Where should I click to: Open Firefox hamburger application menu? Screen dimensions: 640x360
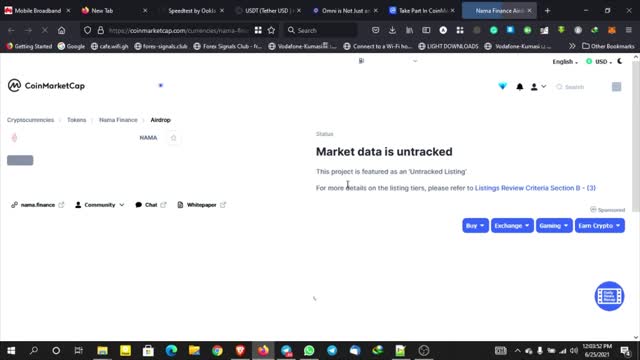(629, 30)
